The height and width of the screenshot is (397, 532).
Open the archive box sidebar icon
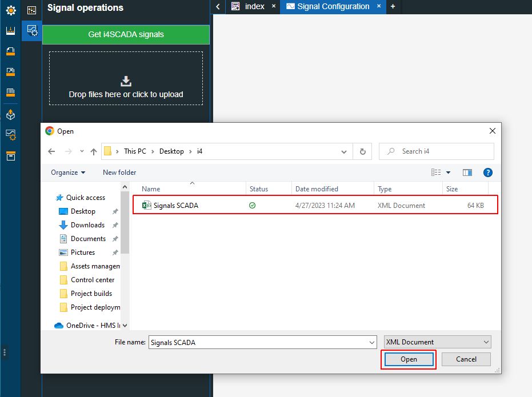point(11,156)
